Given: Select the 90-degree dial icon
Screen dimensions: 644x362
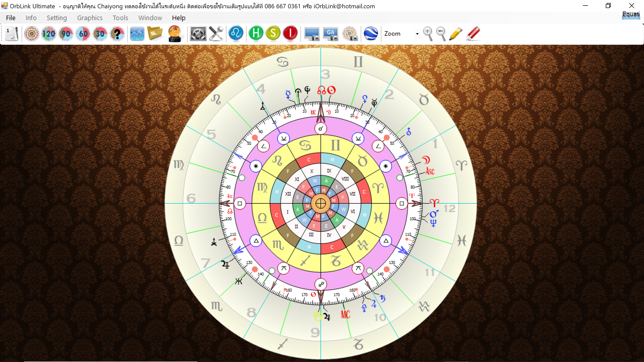Looking at the screenshot, I should [x=66, y=33].
